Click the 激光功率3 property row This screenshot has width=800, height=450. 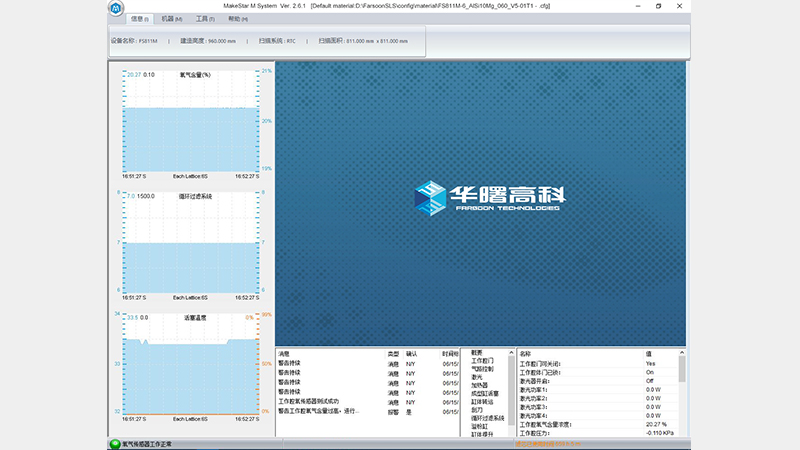597,407
